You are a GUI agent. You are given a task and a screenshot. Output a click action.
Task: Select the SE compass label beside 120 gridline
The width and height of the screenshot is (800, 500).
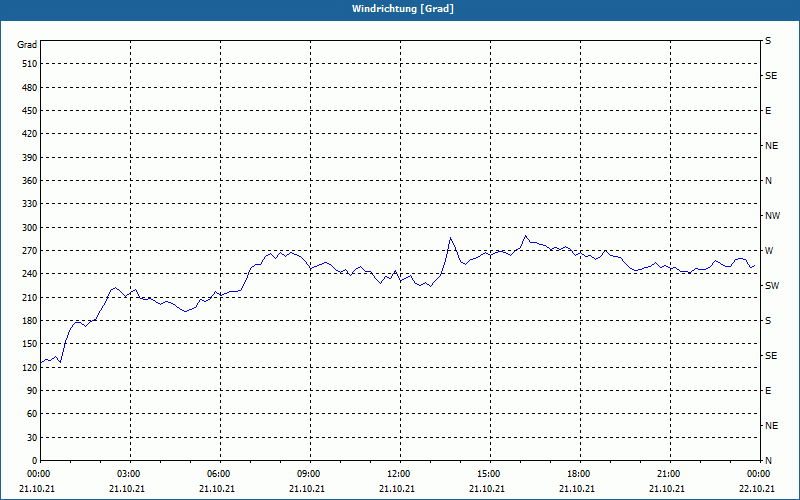[x=771, y=356]
